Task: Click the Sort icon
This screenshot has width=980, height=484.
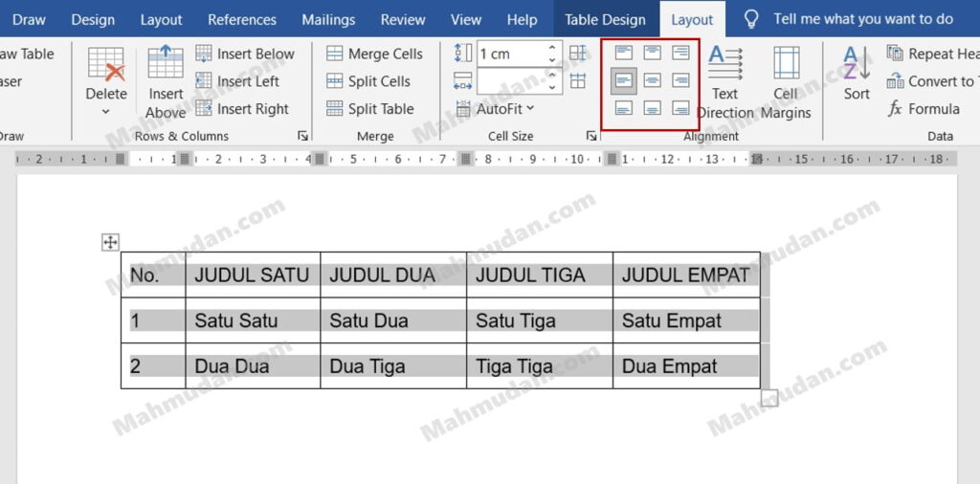Action: click(x=857, y=67)
